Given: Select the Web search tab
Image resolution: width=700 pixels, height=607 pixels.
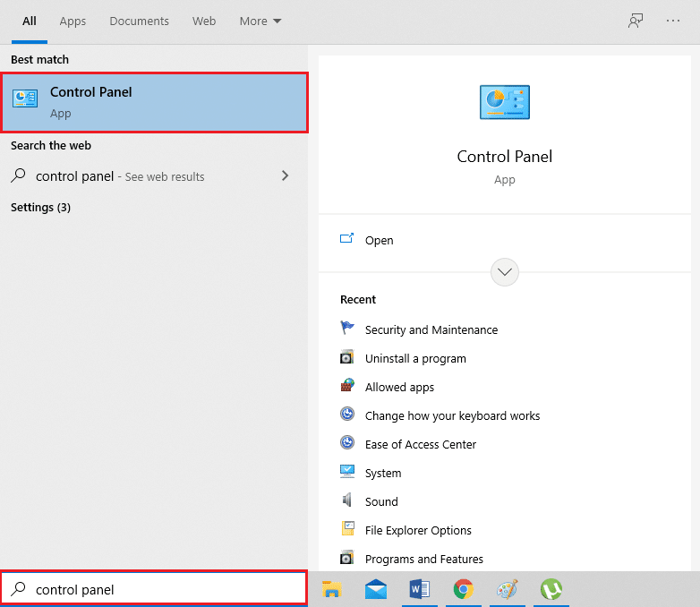Looking at the screenshot, I should point(204,21).
